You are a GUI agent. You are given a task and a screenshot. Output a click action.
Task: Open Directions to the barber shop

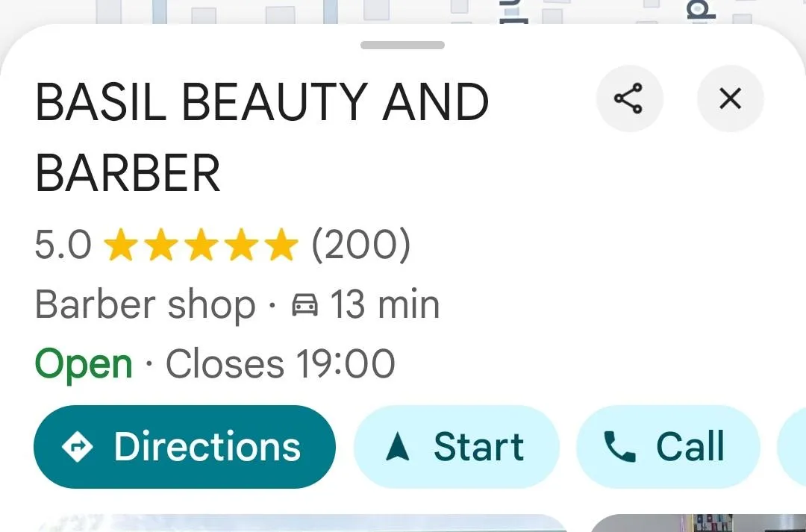point(184,447)
